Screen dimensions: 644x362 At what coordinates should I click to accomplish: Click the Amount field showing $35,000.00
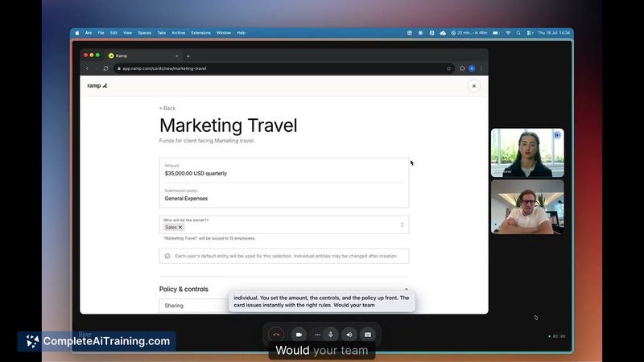[284, 170]
